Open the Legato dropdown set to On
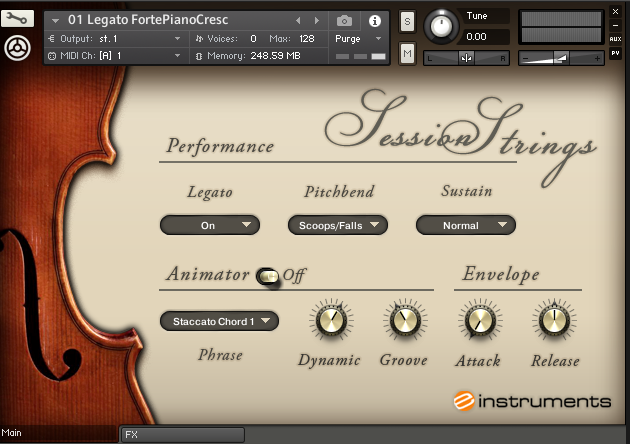The height and width of the screenshot is (444, 630). click(x=209, y=225)
